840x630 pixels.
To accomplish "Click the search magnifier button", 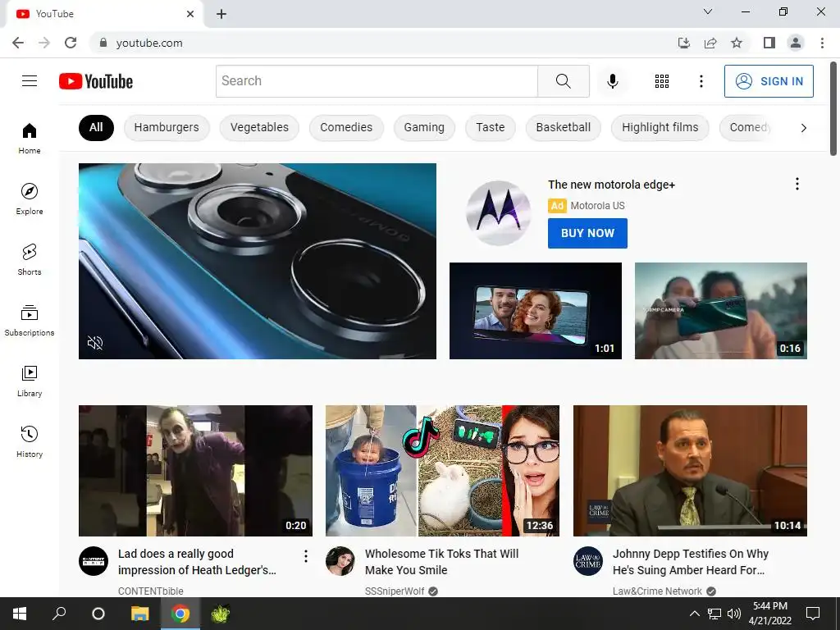I will (x=563, y=81).
